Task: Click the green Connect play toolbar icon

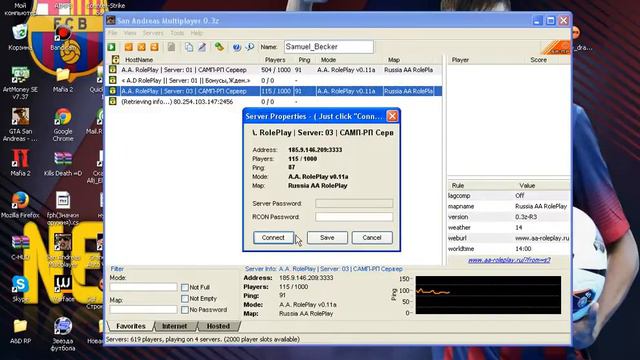Action: click(x=111, y=47)
